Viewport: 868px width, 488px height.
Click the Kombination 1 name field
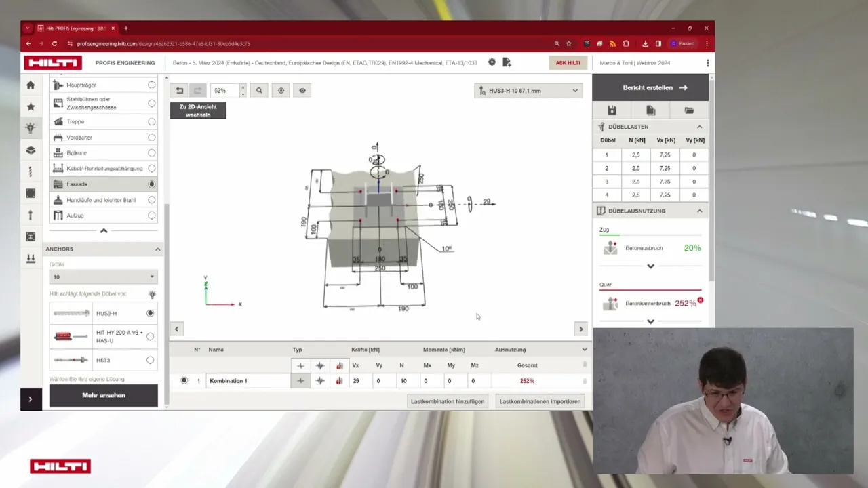[x=248, y=381]
